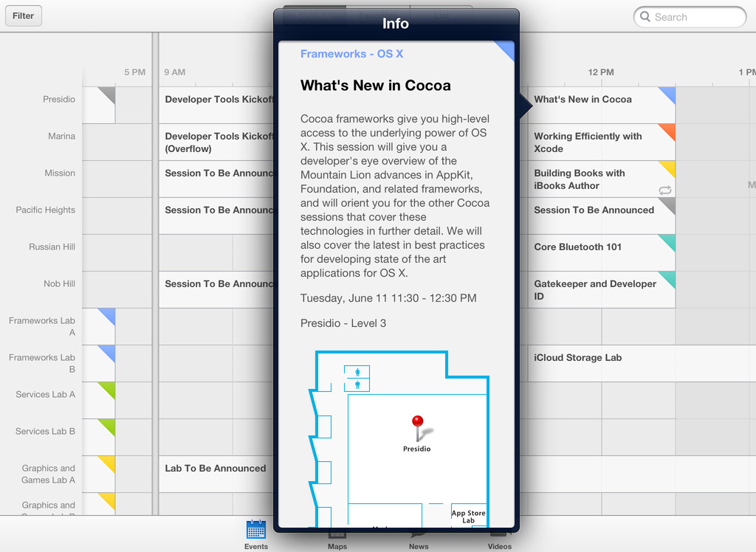Tap green flag in Services Lab B row

point(109,426)
